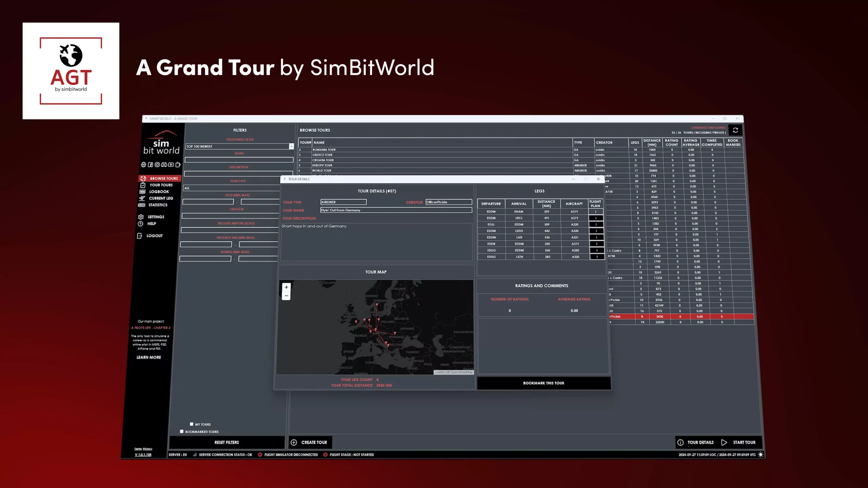868x488 pixels.
Task: Open flight plan info for EDDM-EHAM leg
Action: 596,211
